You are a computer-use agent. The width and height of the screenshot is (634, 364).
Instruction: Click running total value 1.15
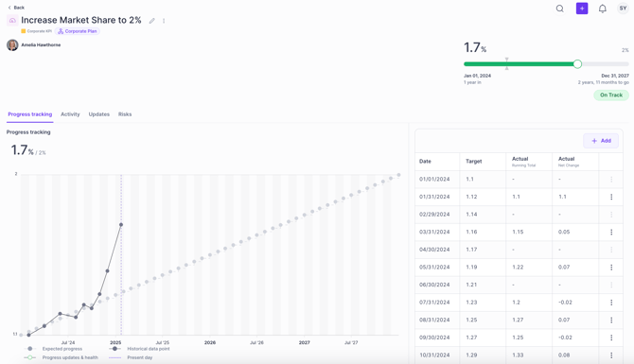click(518, 232)
